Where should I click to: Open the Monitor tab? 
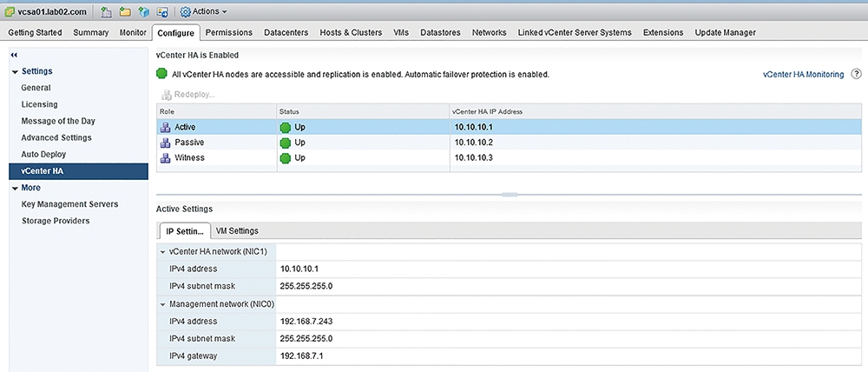(133, 33)
